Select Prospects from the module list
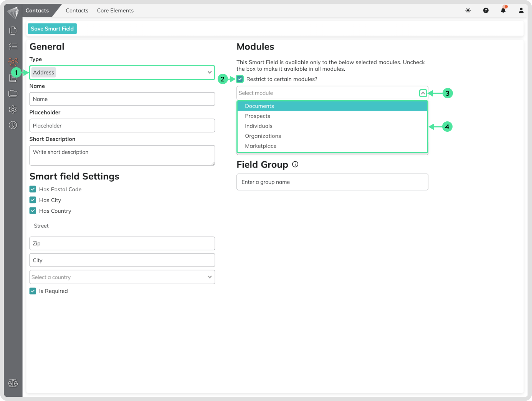532x401 pixels. pyautogui.click(x=258, y=116)
